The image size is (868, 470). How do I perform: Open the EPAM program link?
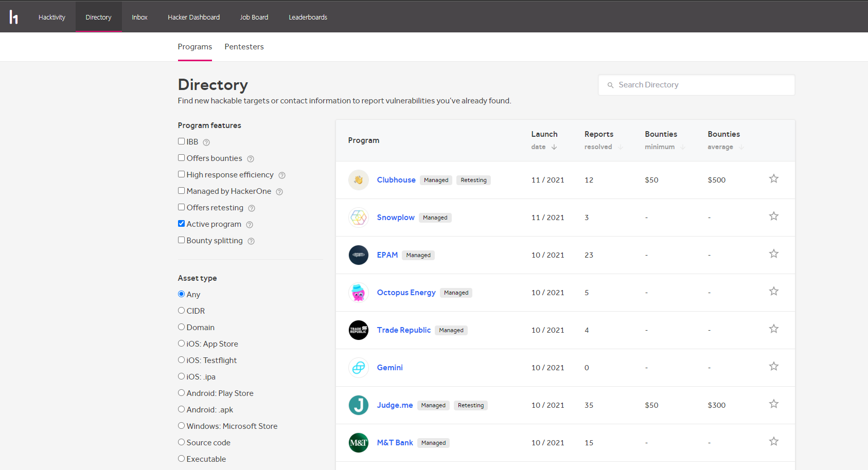coord(387,255)
